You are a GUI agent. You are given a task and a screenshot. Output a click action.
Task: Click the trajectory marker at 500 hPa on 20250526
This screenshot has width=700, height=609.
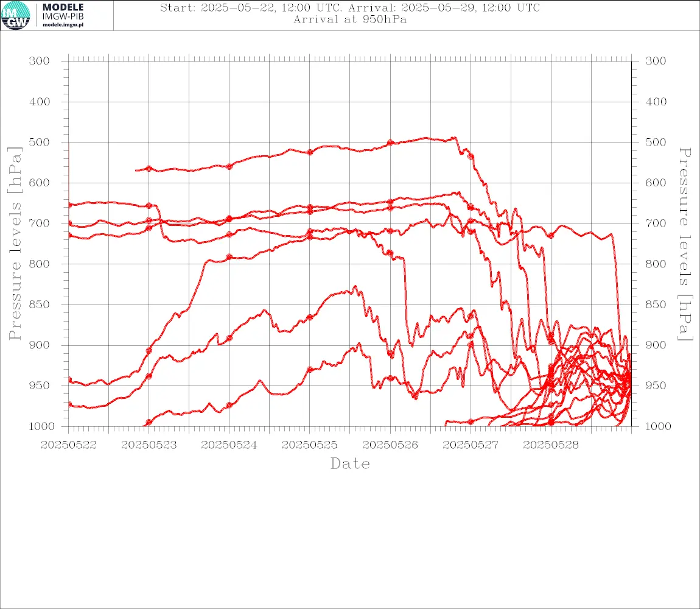tap(390, 143)
